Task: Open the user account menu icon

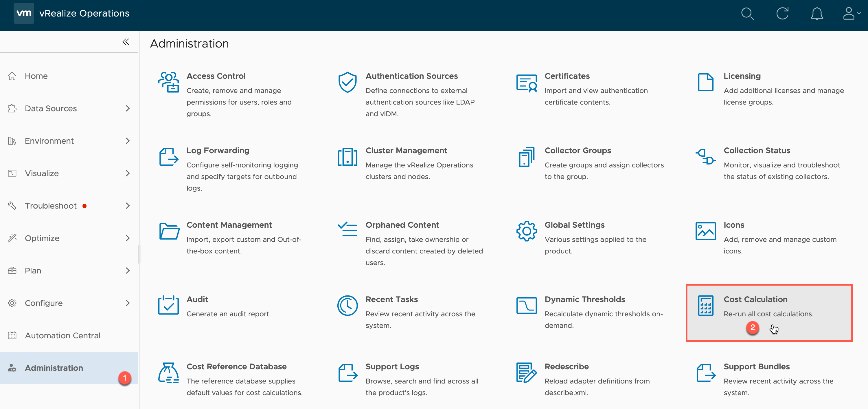Action: [x=852, y=14]
